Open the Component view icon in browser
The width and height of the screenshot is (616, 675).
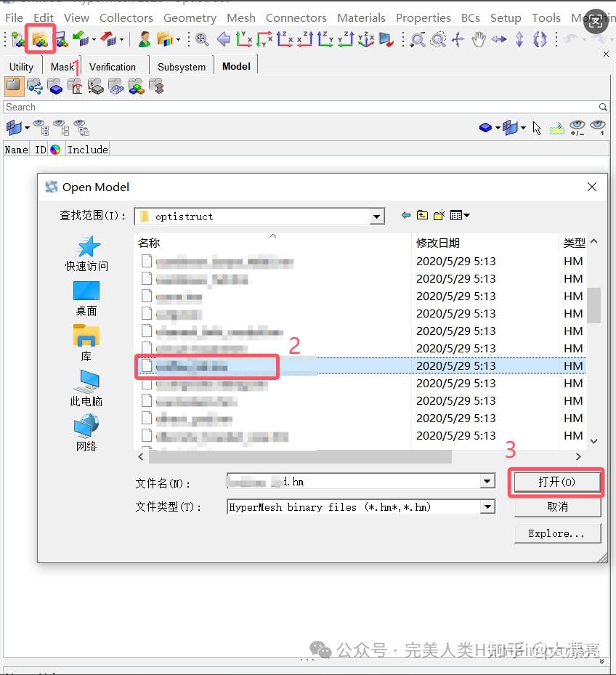55,87
